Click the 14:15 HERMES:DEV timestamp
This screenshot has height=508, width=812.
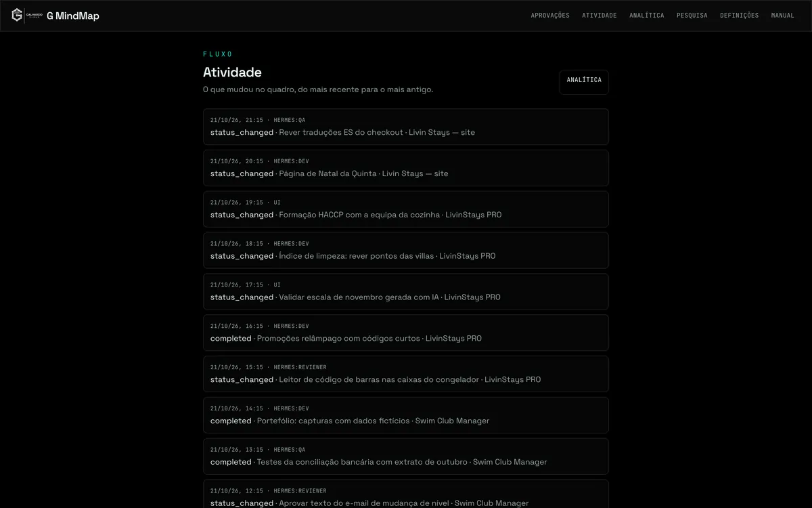(260, 409)
